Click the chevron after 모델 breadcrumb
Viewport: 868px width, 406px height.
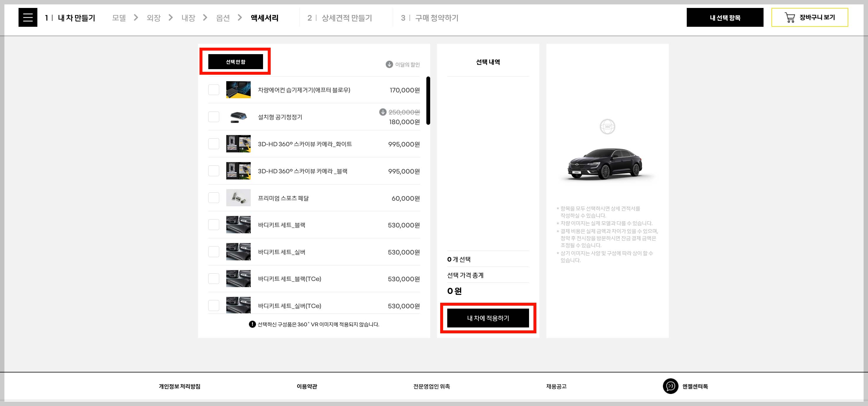tap(136, 18)
